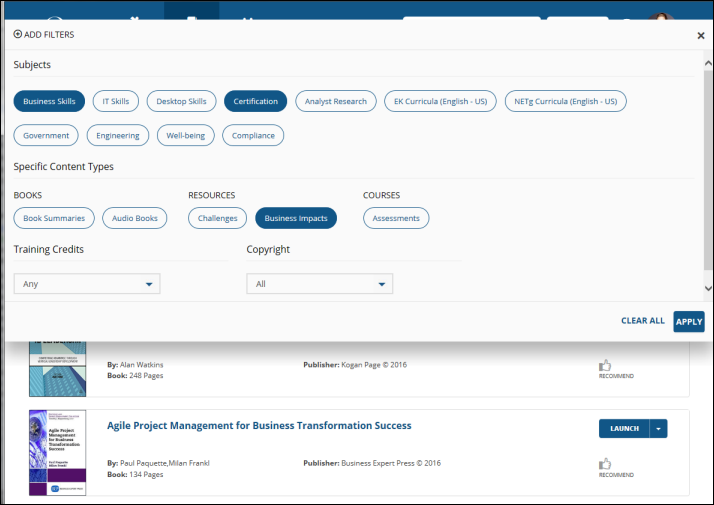This screenshot has height=505, width=714.
Task: Deselect the Business Skills subject filter
Action: 49,101
